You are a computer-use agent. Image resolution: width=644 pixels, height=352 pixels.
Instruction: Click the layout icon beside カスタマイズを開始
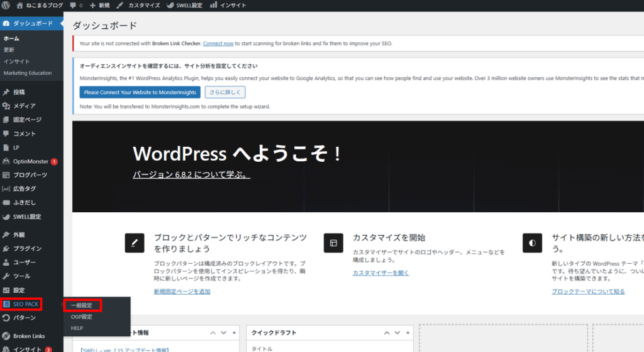pos(333,242)
